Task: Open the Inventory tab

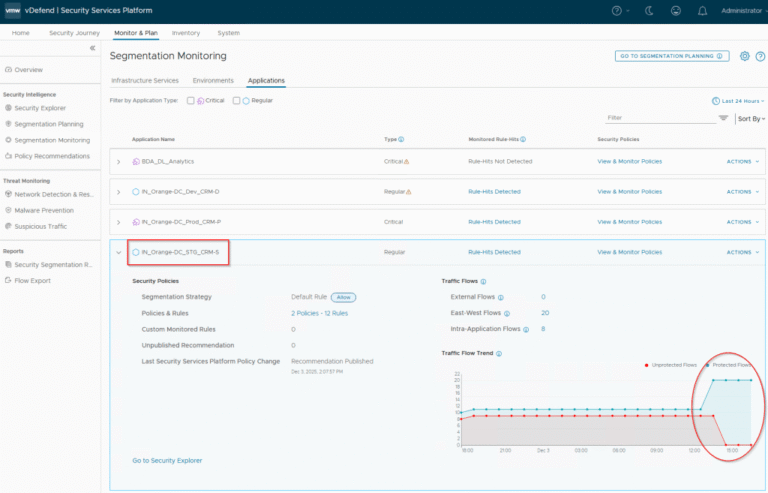Action: [x=186, y=33]
